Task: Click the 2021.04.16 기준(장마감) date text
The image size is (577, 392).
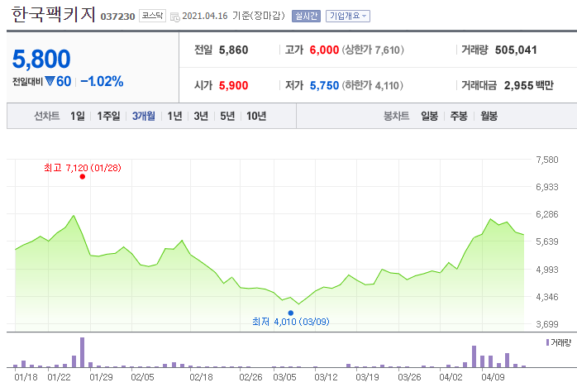Action: 233,17
